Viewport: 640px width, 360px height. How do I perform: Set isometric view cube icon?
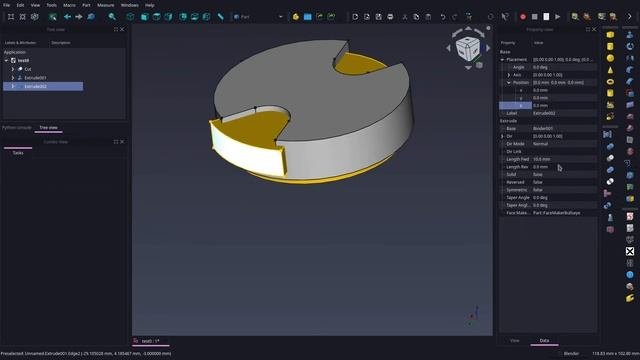point(130,17)
